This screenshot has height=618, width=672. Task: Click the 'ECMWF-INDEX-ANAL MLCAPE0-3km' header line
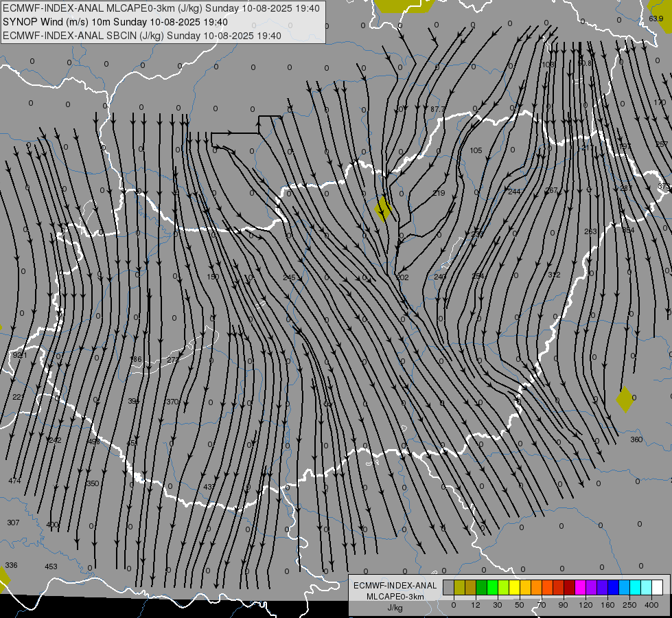(161, 8)
